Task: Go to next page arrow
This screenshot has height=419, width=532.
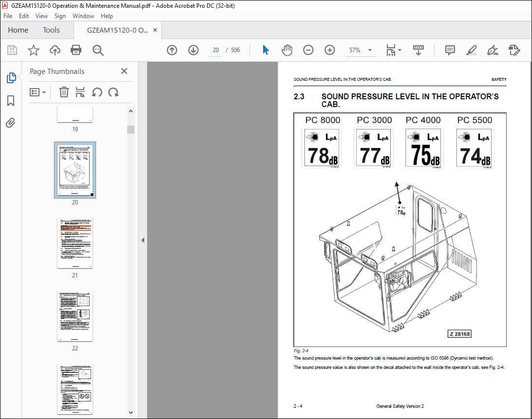Action: [193, 50]
